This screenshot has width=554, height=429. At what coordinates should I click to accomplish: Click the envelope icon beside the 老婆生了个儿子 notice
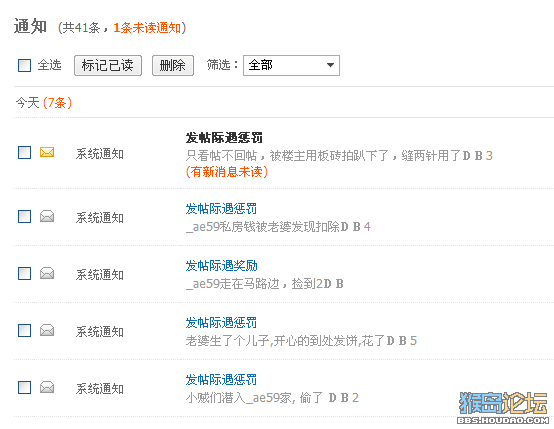(47, 330)
